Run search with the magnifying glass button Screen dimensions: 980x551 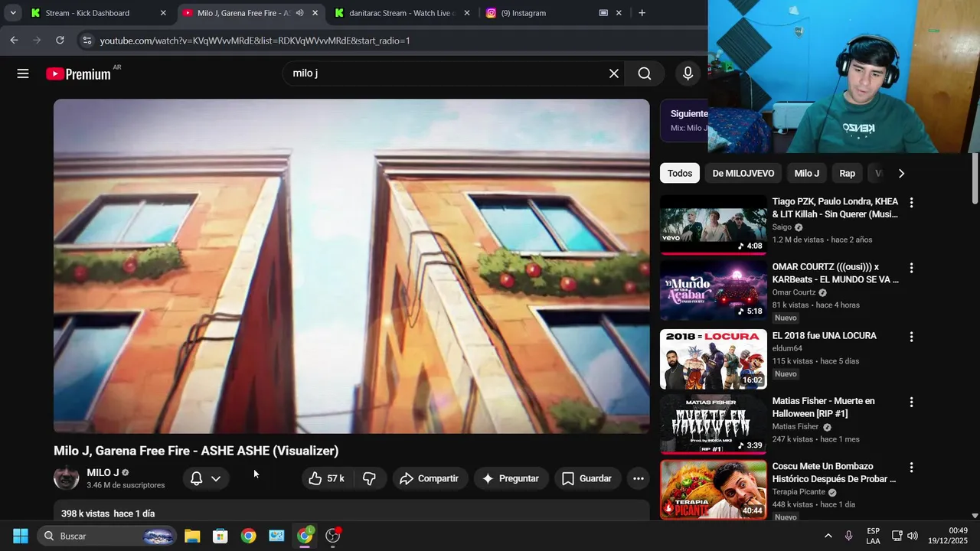pyautogui.click(x=645, y=73)
